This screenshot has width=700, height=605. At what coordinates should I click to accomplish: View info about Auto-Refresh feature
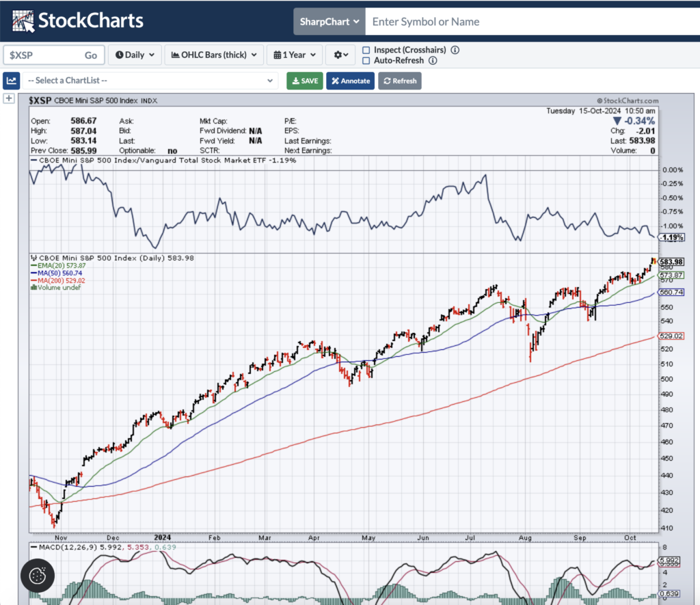click(433, 60)
